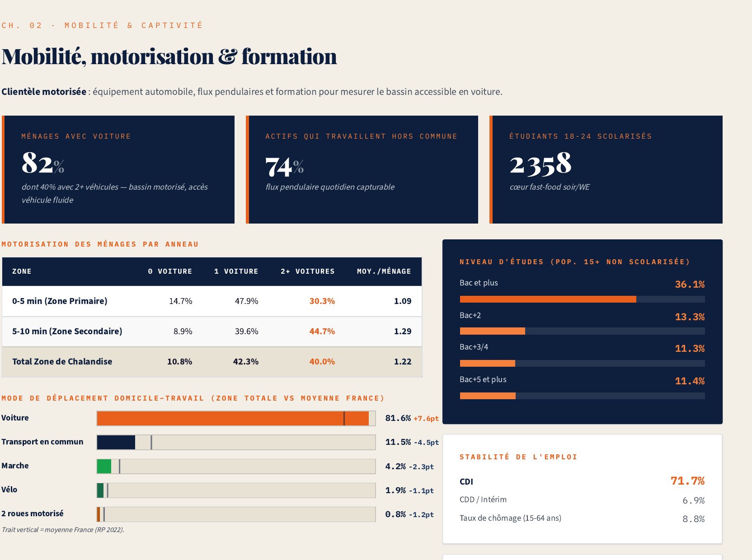752x560 pixels.
Task: Select the 82% households figure
Action: point(43,163)
